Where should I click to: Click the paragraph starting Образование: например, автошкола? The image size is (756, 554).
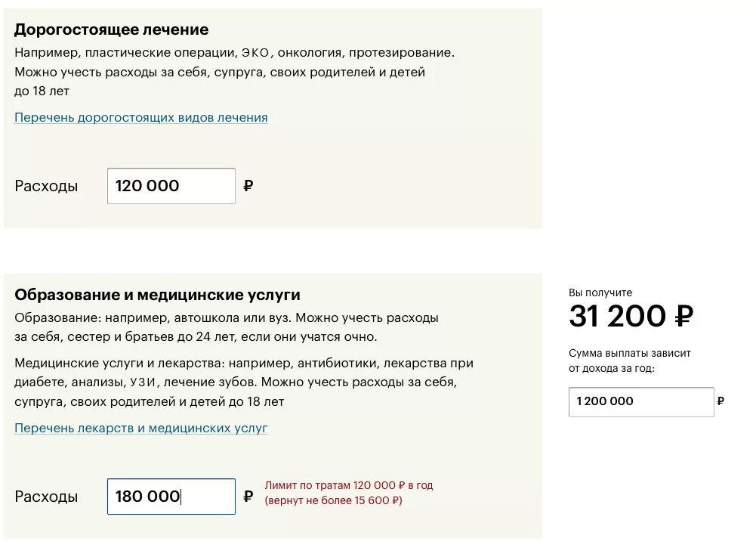pyautogui.click(x=227, y=327)
